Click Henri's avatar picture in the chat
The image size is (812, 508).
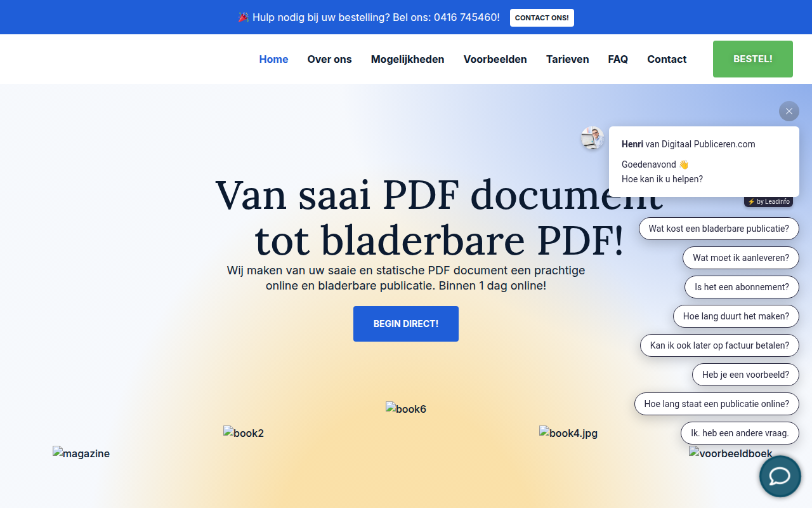pos(593,138)
